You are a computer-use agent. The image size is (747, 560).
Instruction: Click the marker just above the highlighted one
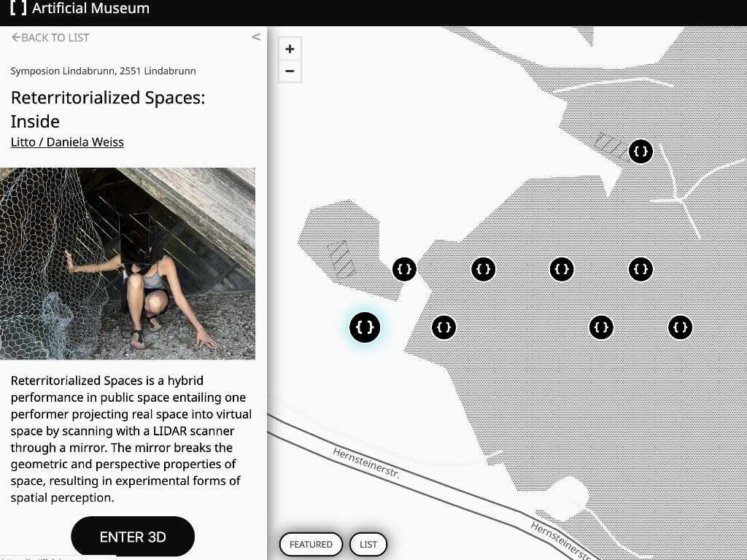point(404,269)
